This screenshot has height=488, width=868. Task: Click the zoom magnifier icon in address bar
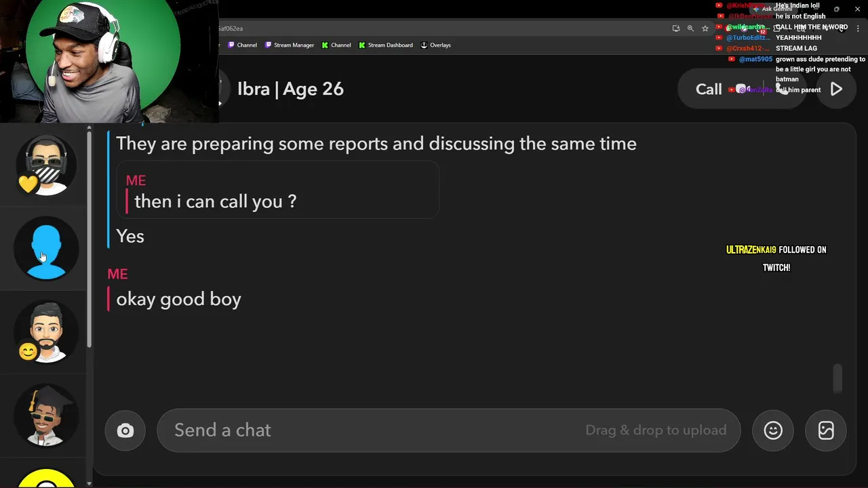(x=690, y=28)
